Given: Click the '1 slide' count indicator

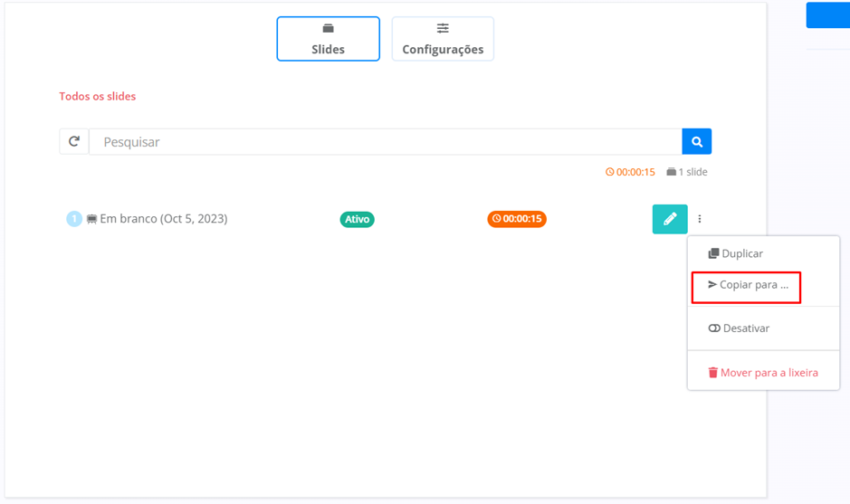Looking at the screenshot, I should tap(687, 172).
